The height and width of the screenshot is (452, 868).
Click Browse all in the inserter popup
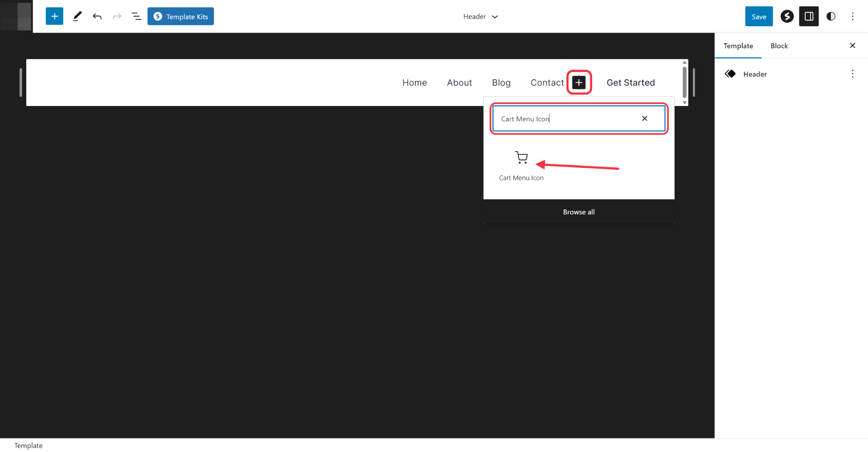(x=579, y=212)
